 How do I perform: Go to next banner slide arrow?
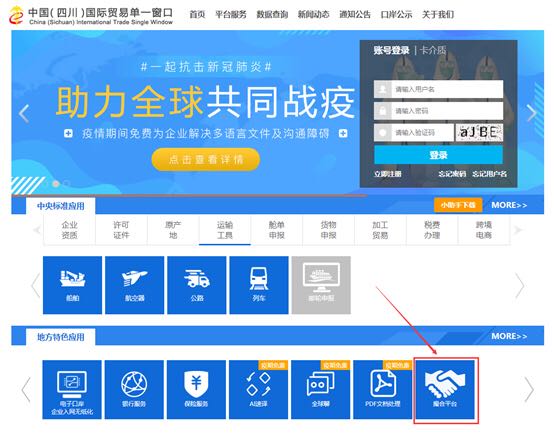point(531,113)
